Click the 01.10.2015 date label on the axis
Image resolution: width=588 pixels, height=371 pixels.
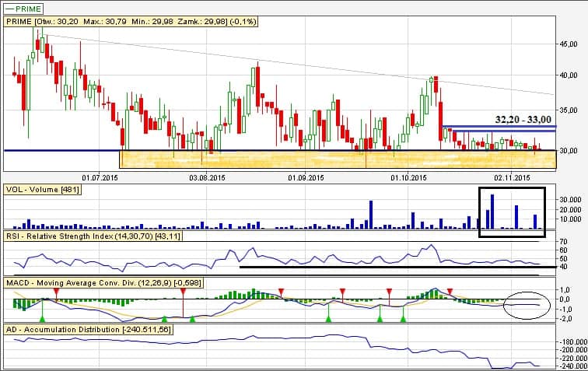[409, 177]
